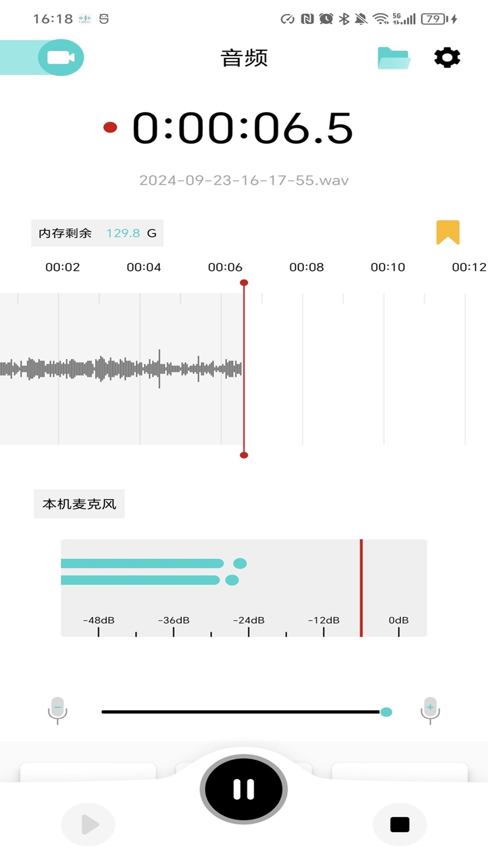Click the 00:08 mark on timeline
This screenshot has width=488, height=868.
tap(306, 267)
